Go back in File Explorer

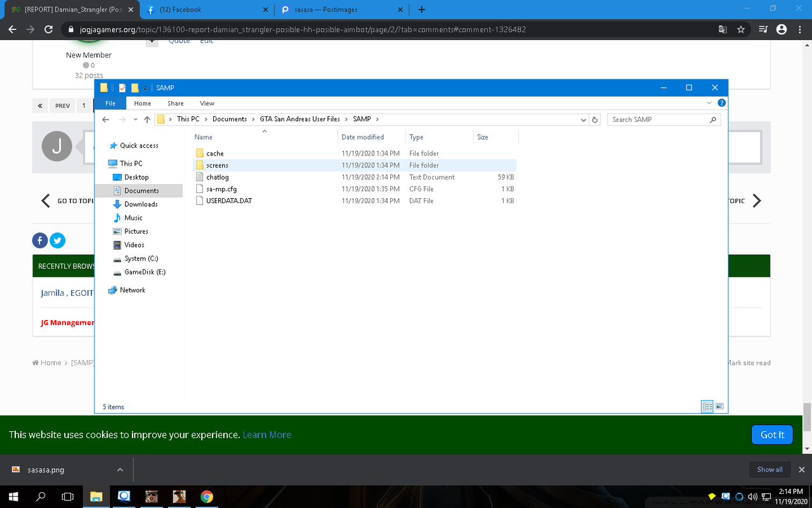[106, 119]
